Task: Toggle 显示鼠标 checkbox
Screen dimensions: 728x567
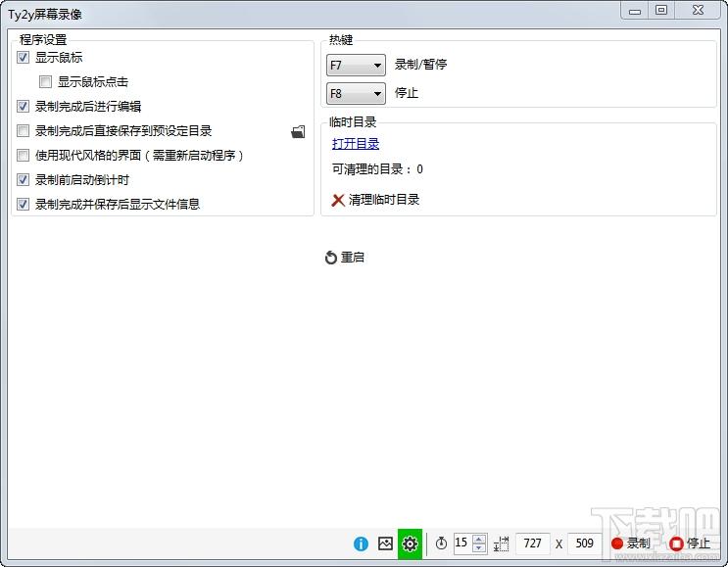Action: coord(23,58)
